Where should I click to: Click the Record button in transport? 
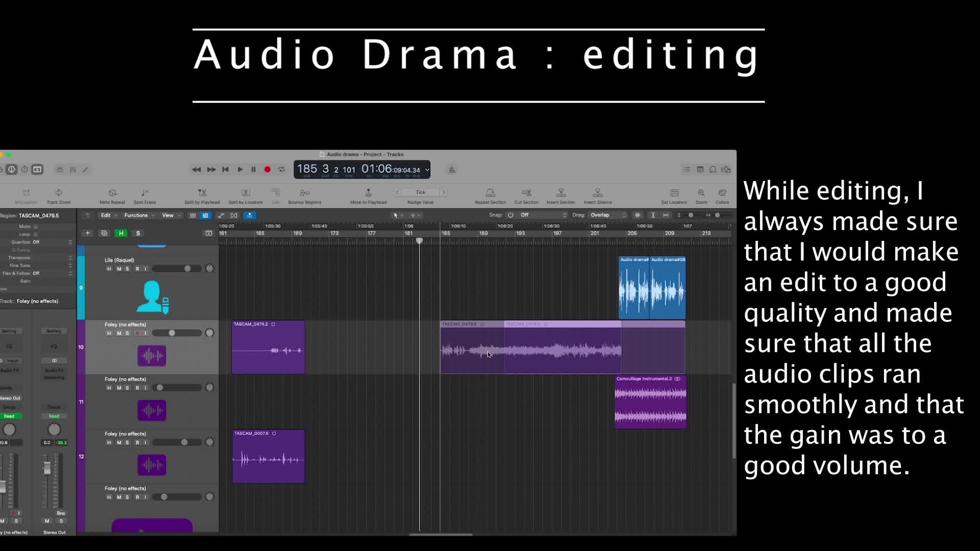[267, 169]
